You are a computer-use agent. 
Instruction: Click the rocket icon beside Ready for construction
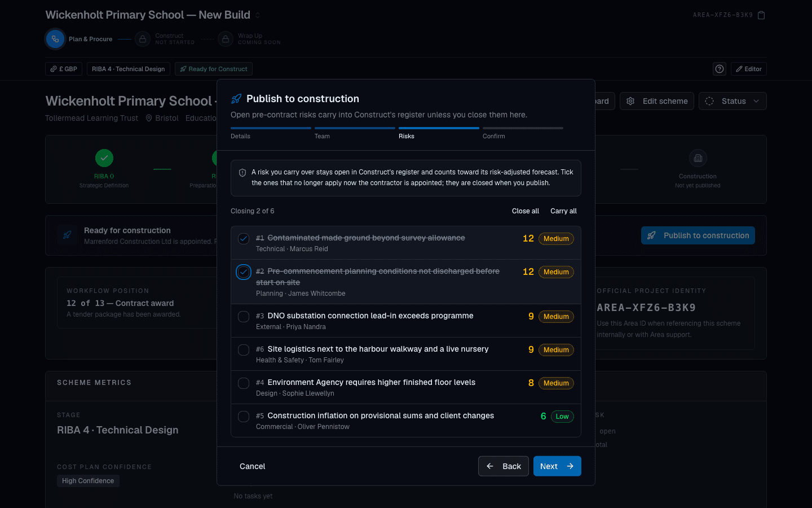(x=67, y=235)
